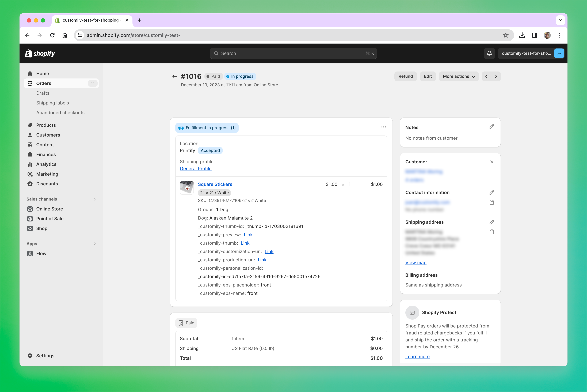This screenshot has width=587, height=392.
Task: Open the More actions dropdown
Action: pos(459,76)
